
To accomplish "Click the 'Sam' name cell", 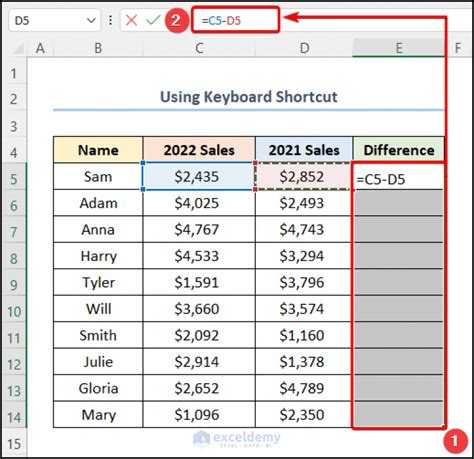I will pos(98,176).
